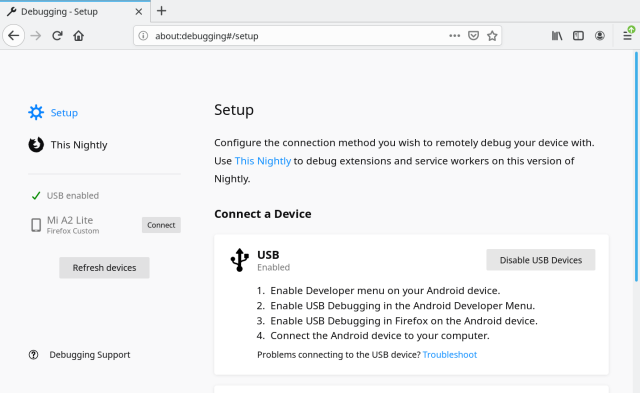This screenshot has width=640, height=393.
Task: Click the Debugging Support question mark icon
Action: pyautogui.click(x=33, y=355)
